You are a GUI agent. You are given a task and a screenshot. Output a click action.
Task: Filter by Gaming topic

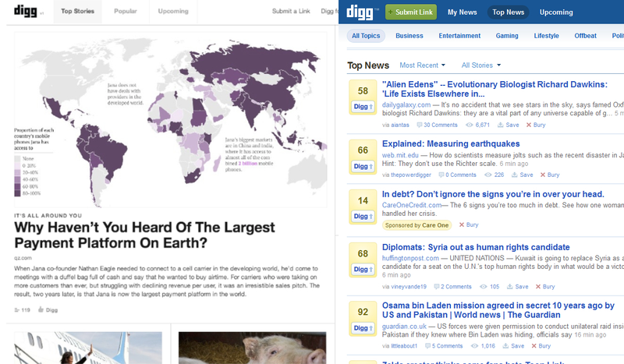[507, 36]
